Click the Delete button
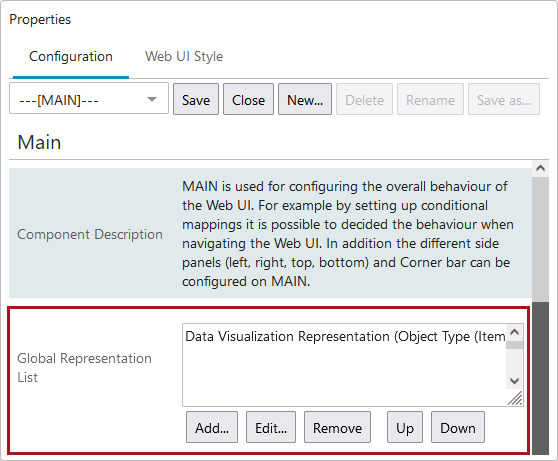This screenshot has width=558, height=461. click(364, 99)
